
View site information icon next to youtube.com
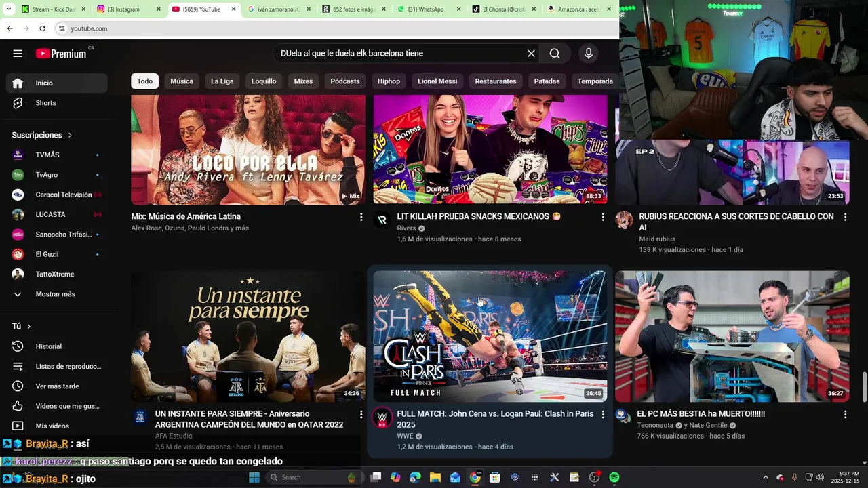62,28
